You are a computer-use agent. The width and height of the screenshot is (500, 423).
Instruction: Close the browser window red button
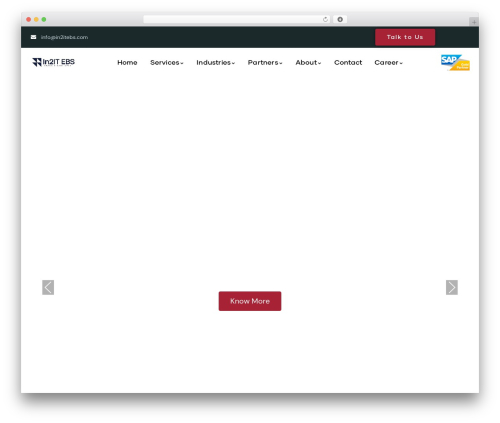29,19
